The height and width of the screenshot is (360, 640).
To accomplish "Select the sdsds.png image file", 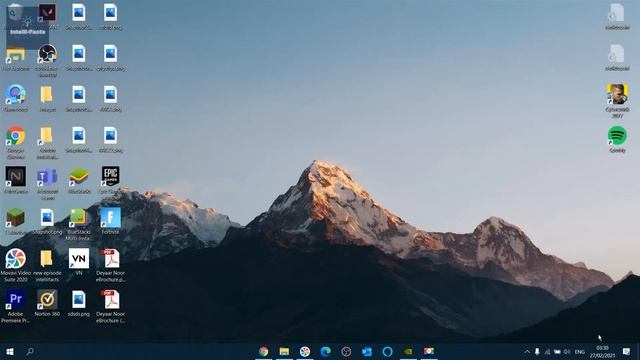I will coord(79,299).
